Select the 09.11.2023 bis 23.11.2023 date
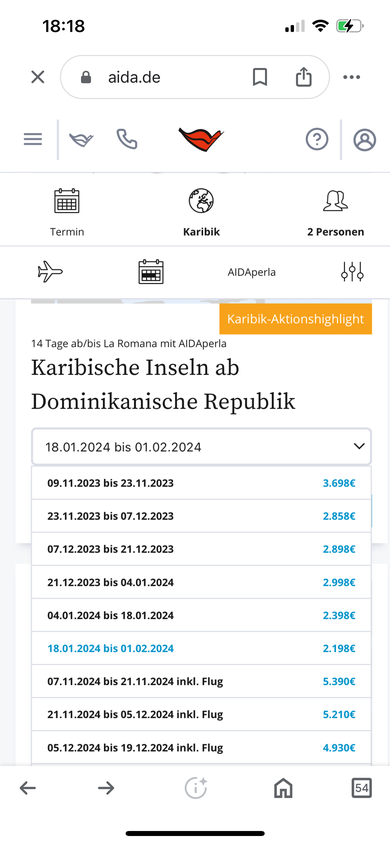Image resolution: width=390 pixels, height=844 pixels. pyautogui.click(x=201, y=483)
